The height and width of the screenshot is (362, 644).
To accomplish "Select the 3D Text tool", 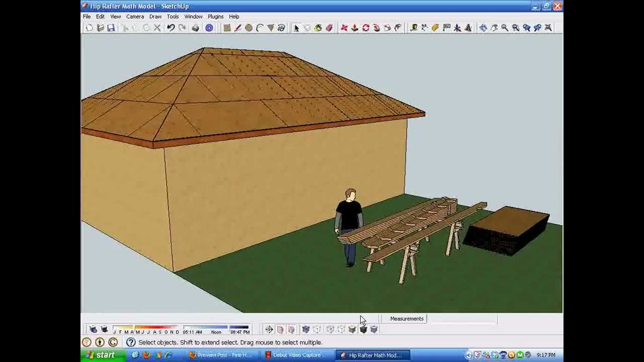I will tap(468, 28).
